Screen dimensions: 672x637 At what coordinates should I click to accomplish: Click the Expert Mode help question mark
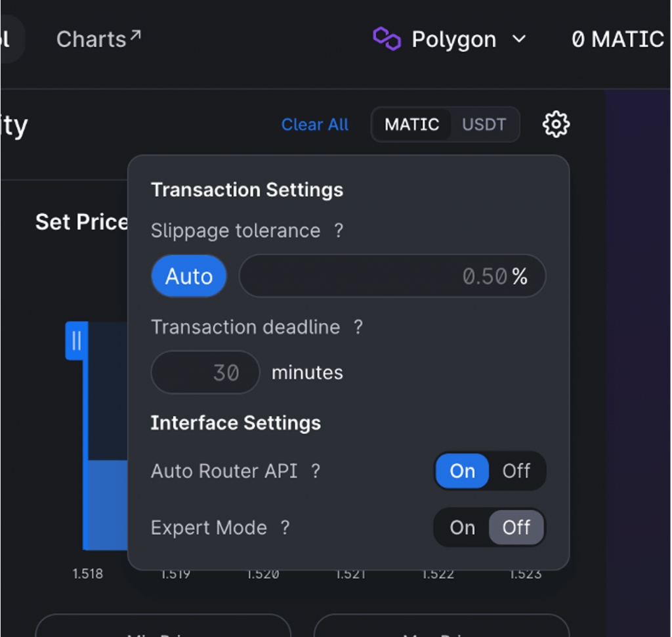click(x=285, y=528)
